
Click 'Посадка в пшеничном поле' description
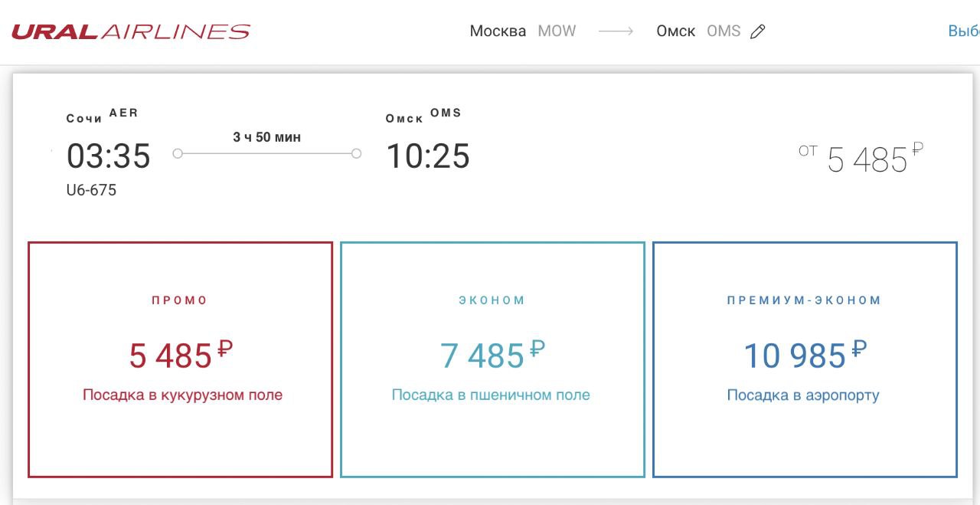491,395
